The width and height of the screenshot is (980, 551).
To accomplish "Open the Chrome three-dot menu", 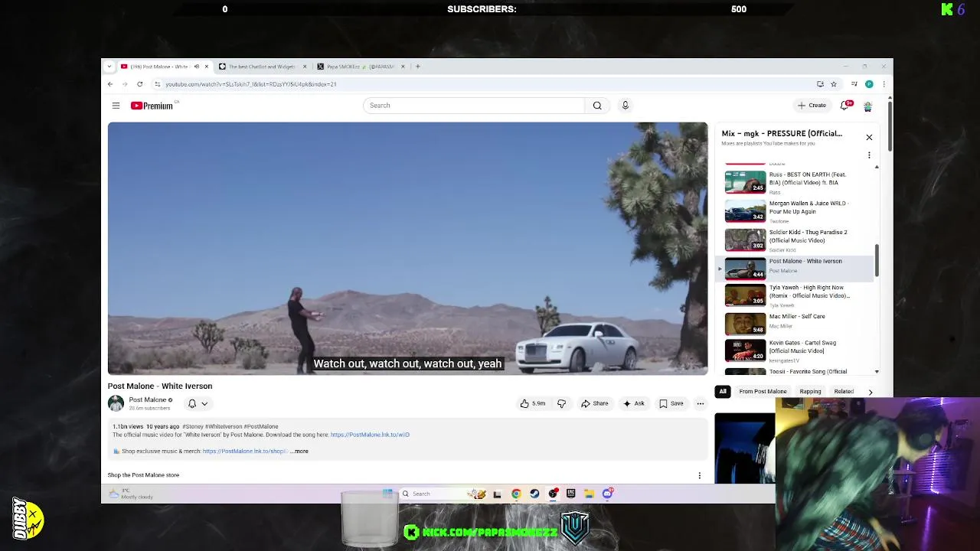I will pyautogui.click(x=884, y=84).
